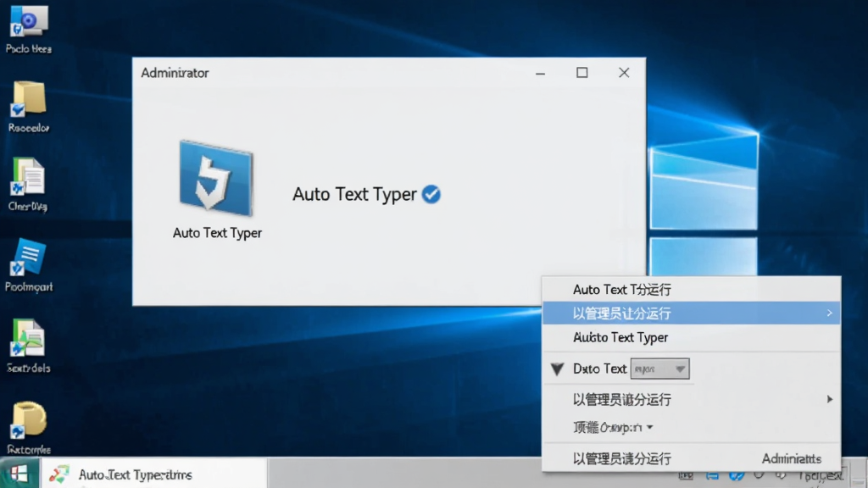The image size is (868, 488).
Task: Click bottom menu entry with Adminiattts label
Action: [x=692, y=458]
